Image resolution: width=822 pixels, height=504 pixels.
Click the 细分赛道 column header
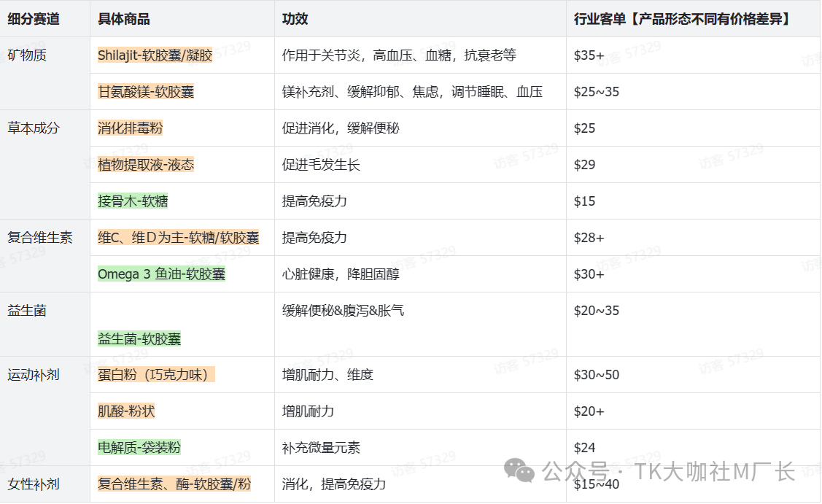[34, 19]
